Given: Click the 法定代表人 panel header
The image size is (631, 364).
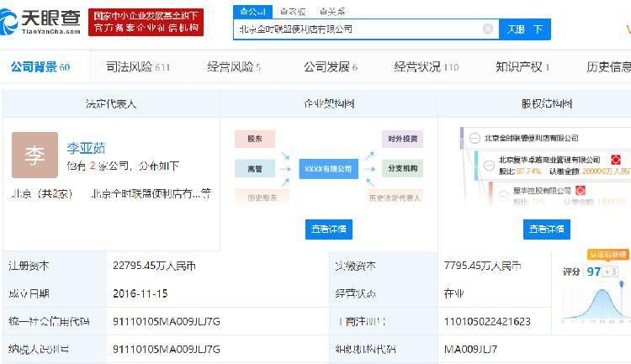Looking at the screenshot, I should pos(111,103).
